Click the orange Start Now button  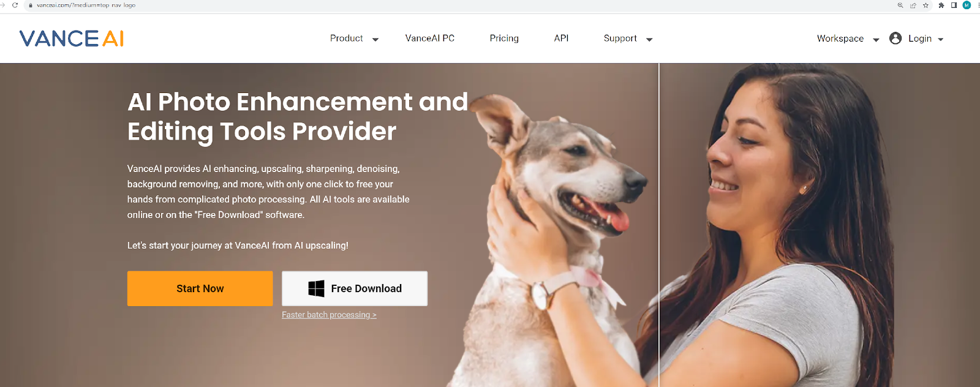point(200,288)
